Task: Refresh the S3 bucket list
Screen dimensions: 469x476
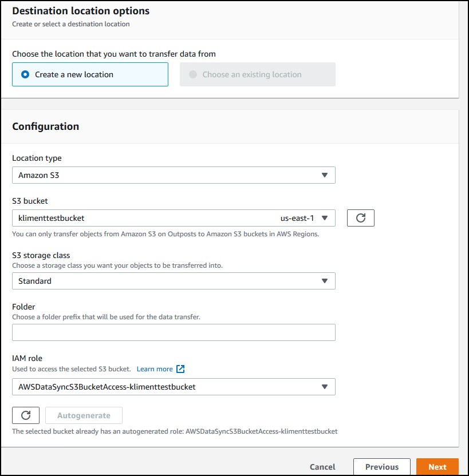Action: coord(361,218)
